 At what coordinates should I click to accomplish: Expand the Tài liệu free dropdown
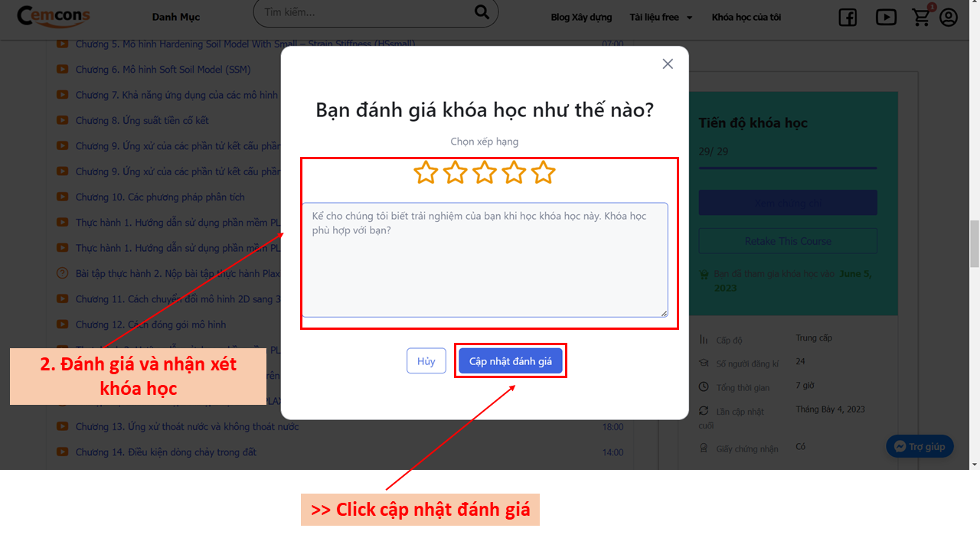tap(661, 18)
